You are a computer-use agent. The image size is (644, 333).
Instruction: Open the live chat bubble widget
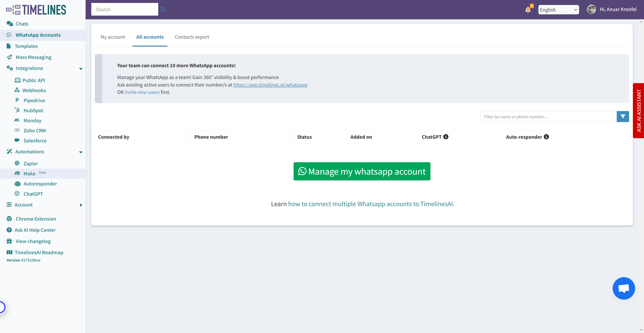624,288
